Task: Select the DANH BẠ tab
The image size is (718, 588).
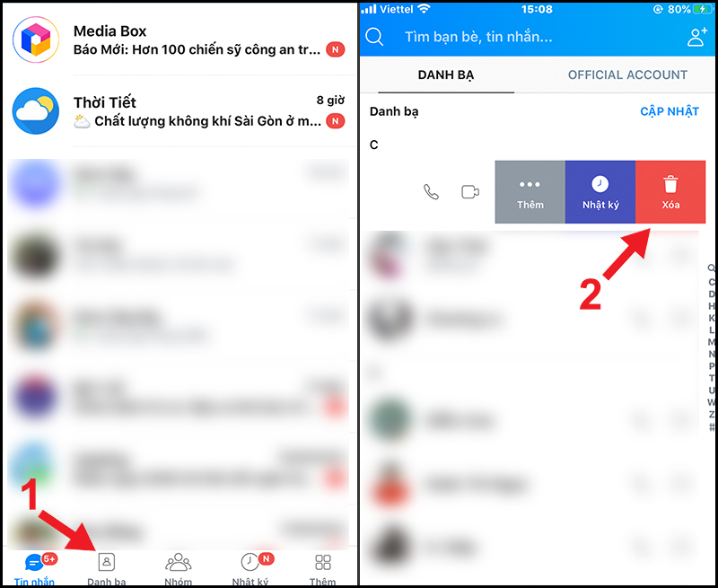Action: click(x=446, y=75)
